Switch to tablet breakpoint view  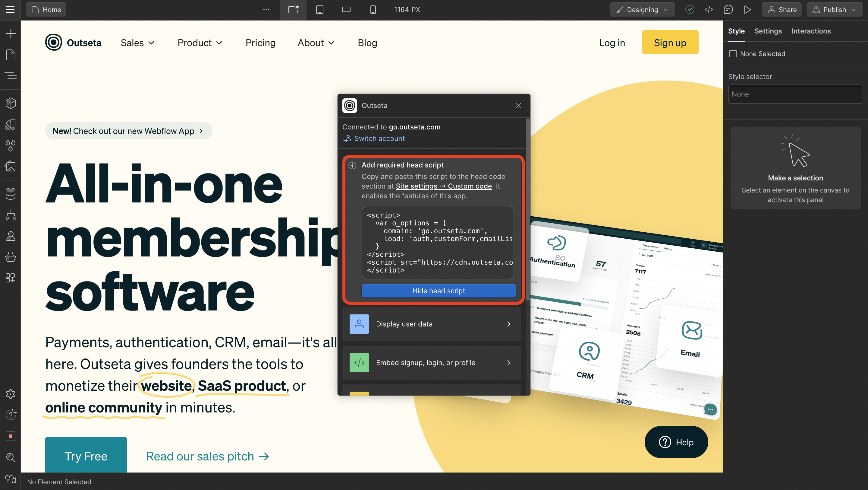pyautogui.click(x=319, y=10)
